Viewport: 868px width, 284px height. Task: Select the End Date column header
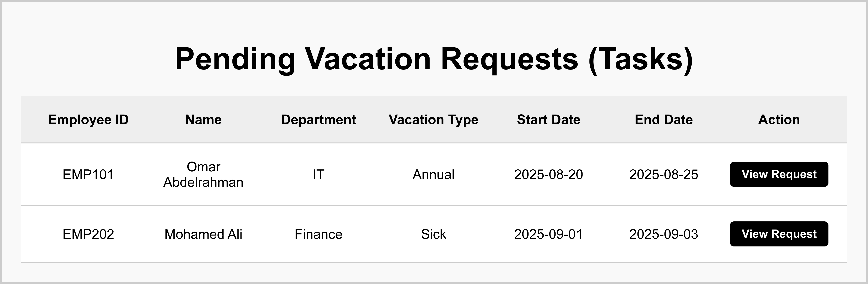pyautogui.click(x=664, y=120)
